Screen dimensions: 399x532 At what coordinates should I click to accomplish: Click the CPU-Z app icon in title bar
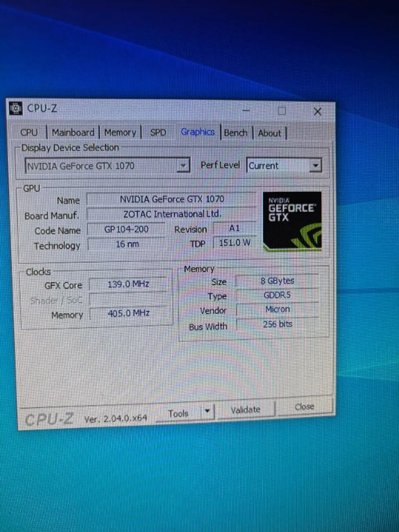point(16,108)
